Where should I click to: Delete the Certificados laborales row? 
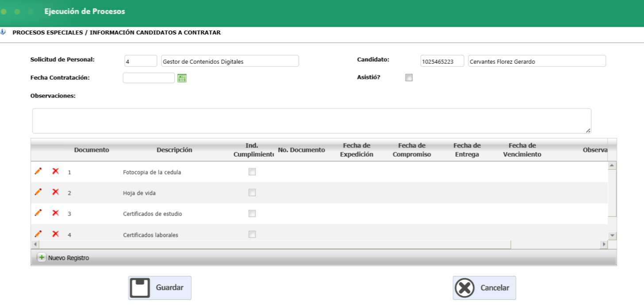(55, 233)
